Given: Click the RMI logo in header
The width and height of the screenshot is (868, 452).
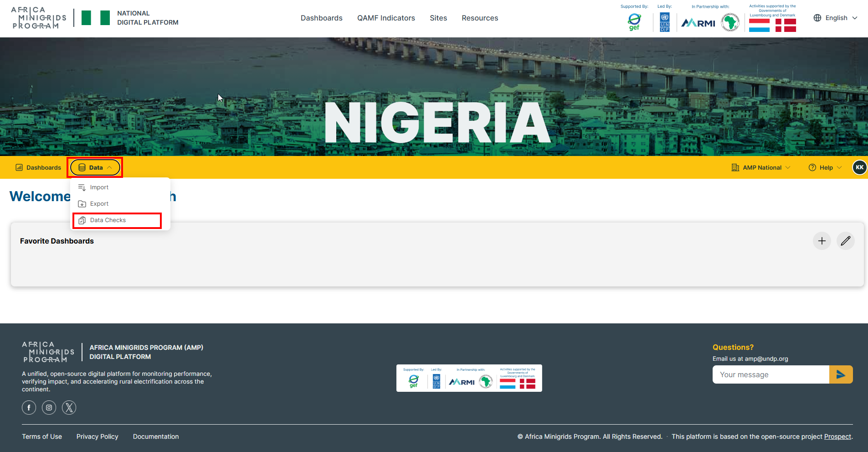Looking at the screenshot, I should (698, 23).
